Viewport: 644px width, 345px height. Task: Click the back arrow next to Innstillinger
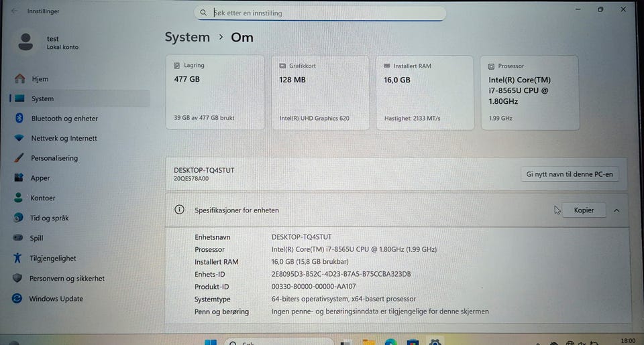(14, 11)
